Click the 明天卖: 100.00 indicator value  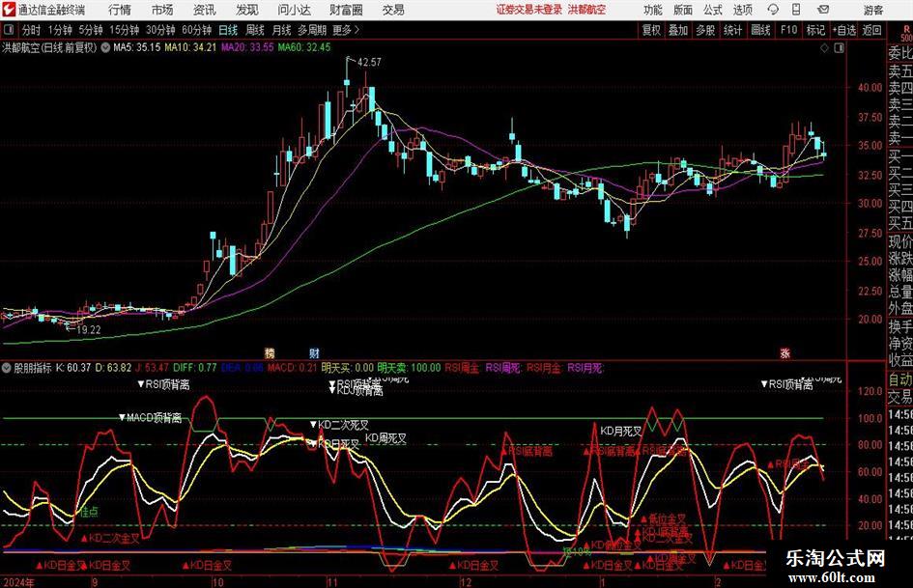point(409,367)
